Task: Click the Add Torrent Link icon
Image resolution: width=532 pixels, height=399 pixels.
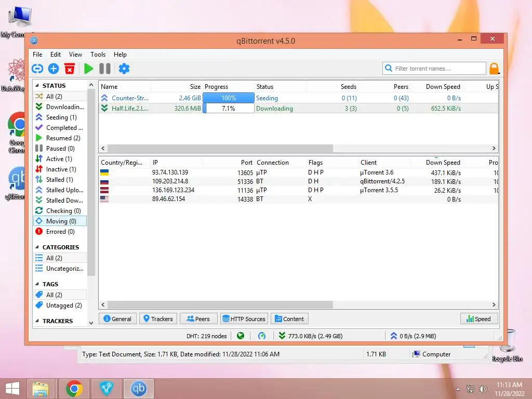Action: click(37, 69)
